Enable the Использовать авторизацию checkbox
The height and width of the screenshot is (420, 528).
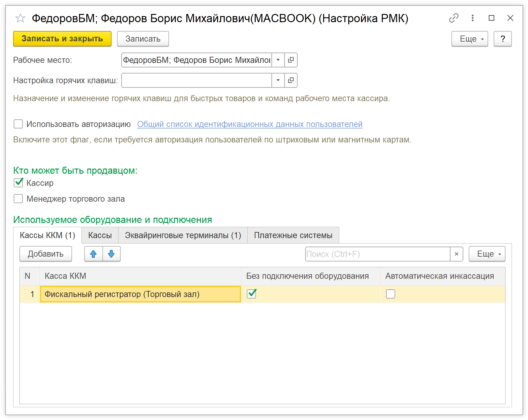click(x=18, y=124)
